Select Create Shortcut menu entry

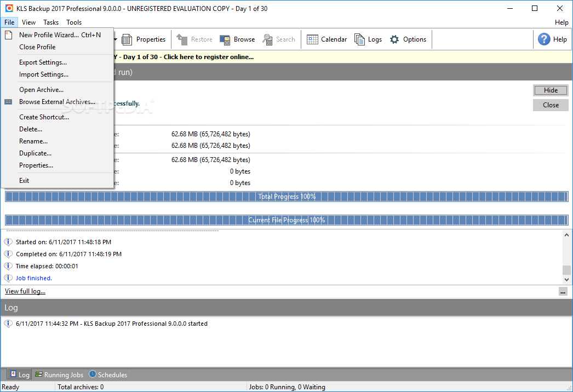(x=58, y=117)
